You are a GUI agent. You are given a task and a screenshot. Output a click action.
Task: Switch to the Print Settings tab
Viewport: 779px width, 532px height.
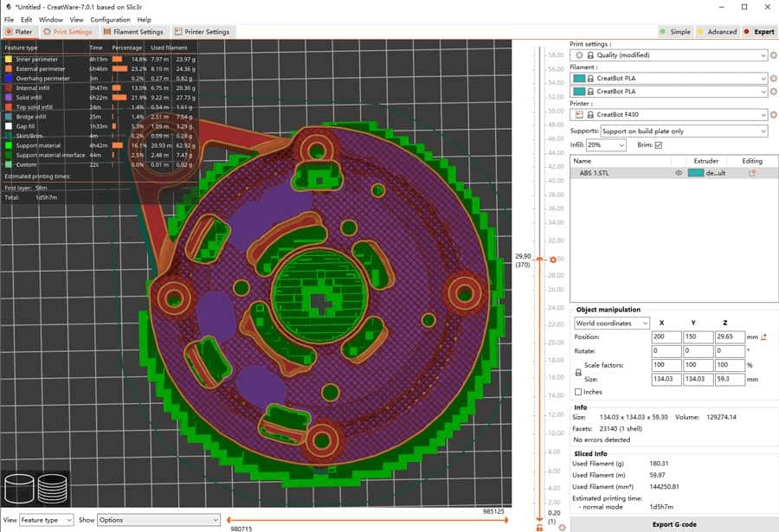pos(68,32)
